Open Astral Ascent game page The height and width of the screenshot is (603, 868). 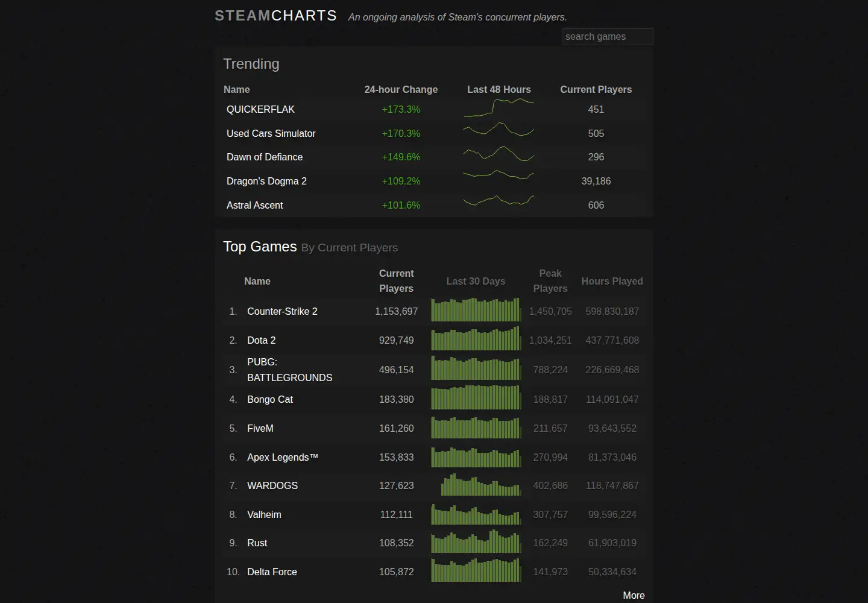click(254, 205)
